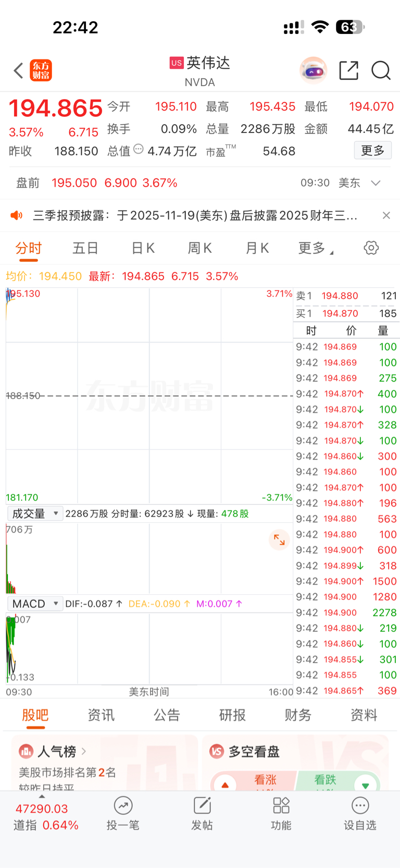Tap the 多空看盘 VS icon

click(x=217, y=751)
